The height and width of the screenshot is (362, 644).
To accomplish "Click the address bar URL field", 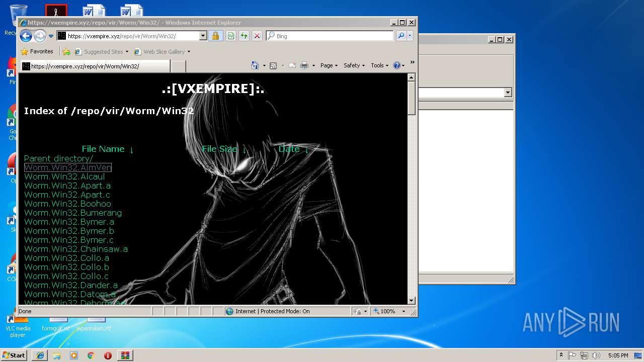I will (x=128, y=36).
